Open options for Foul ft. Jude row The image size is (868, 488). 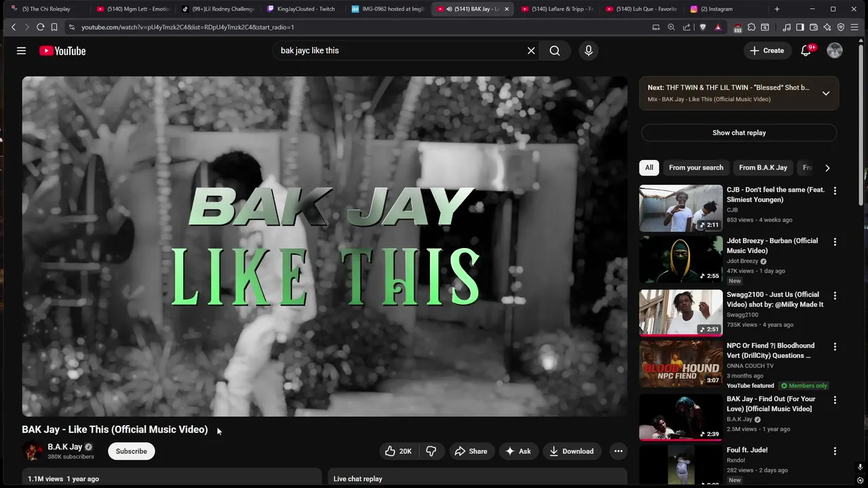click(835, 451)
